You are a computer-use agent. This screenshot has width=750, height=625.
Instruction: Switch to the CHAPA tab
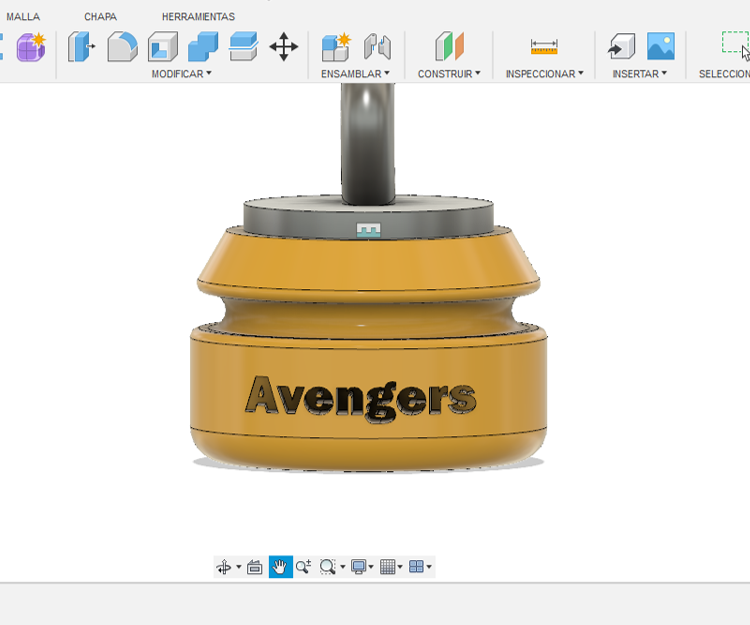(x=100, y=17)
